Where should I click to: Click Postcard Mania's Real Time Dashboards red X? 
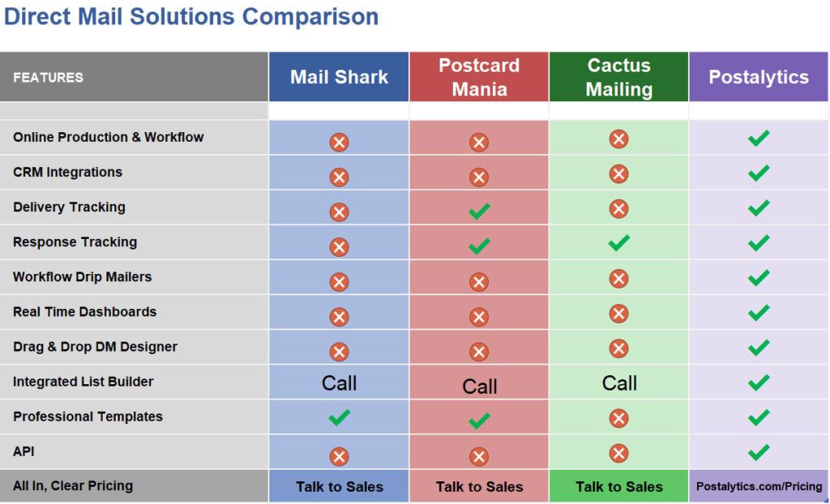coord(479,317)
